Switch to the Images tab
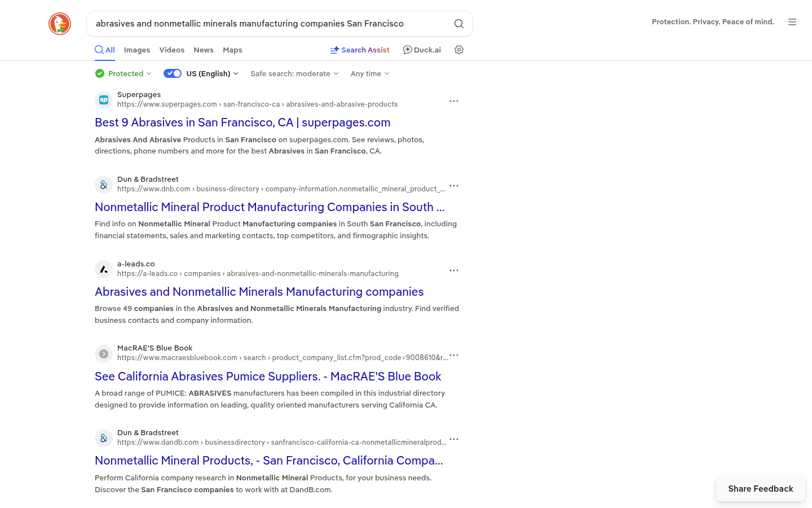This screenshot has width=812, height=508. [x=137, y=50]
